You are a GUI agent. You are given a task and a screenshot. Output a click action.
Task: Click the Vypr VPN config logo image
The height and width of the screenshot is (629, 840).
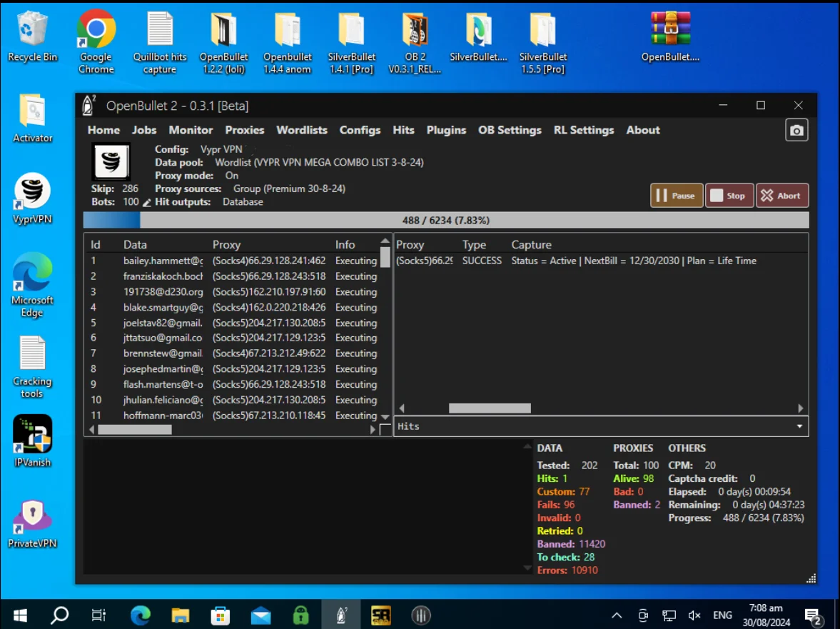point(111,161)
